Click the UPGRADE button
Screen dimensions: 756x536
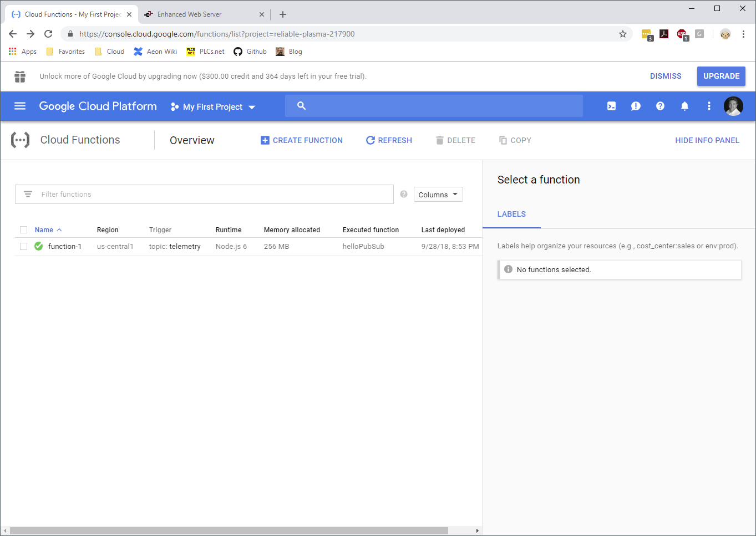pyautogui.click(x=721, y=76)
